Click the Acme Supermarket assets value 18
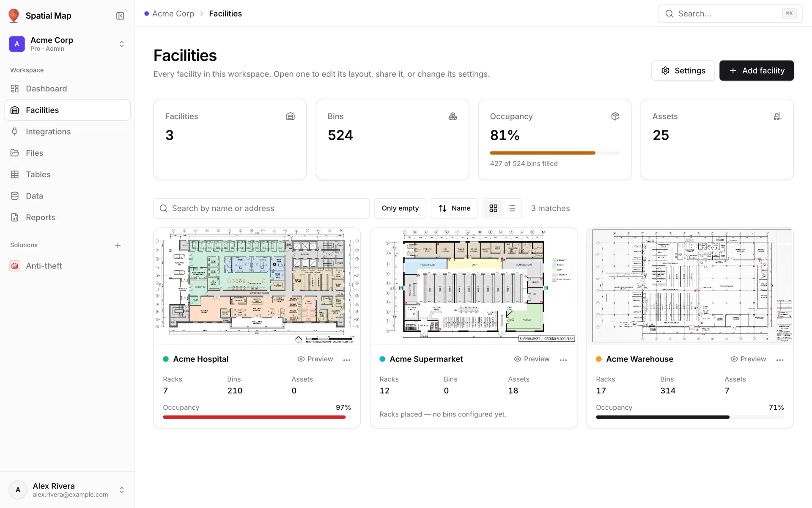This screenshot has width=812, height=508. click(x=513, y=391)
